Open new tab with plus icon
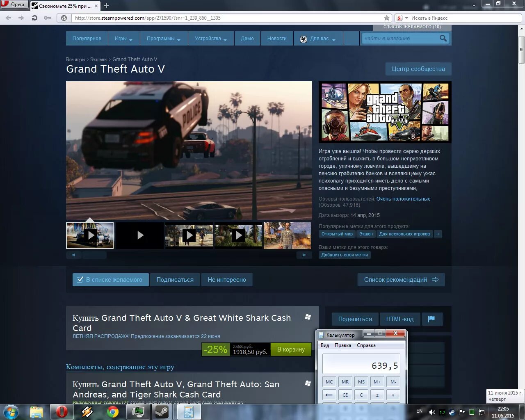This screenshot has height=420, width=525. pyautogui.click(x=106, y=6)
